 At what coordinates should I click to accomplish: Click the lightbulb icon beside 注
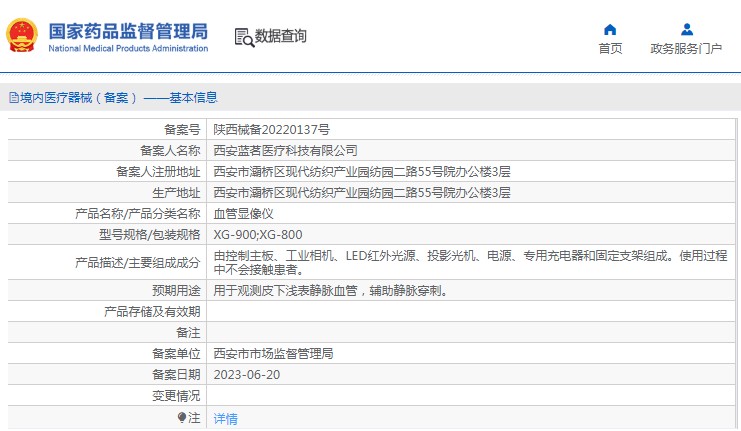pyautogui.click(x=182, y=417)
